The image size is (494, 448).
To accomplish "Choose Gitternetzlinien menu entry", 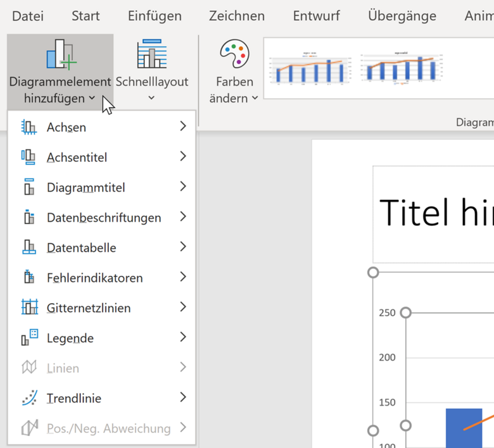I will tap(101, 308).
